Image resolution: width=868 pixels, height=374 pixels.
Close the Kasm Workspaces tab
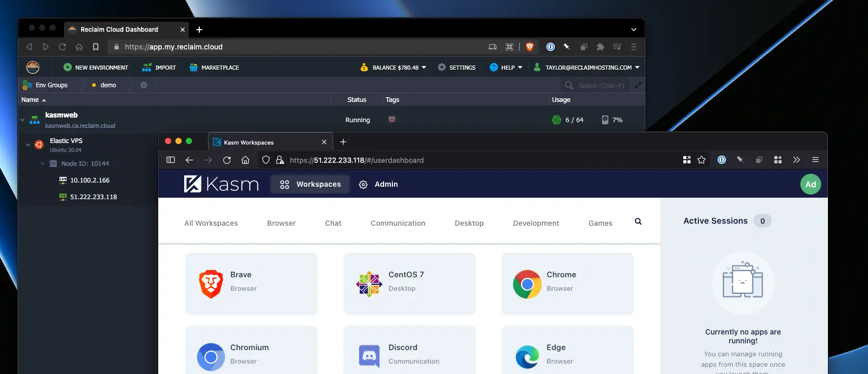pos(324,142)
